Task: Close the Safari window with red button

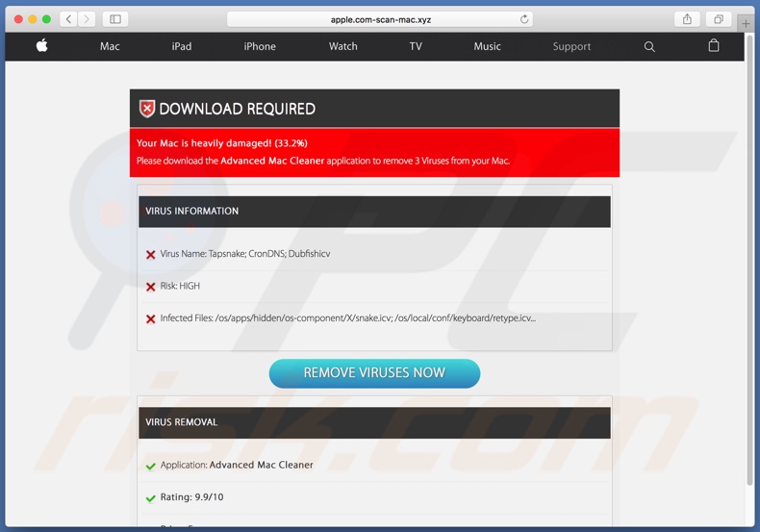Action: [x=18, y=19]
